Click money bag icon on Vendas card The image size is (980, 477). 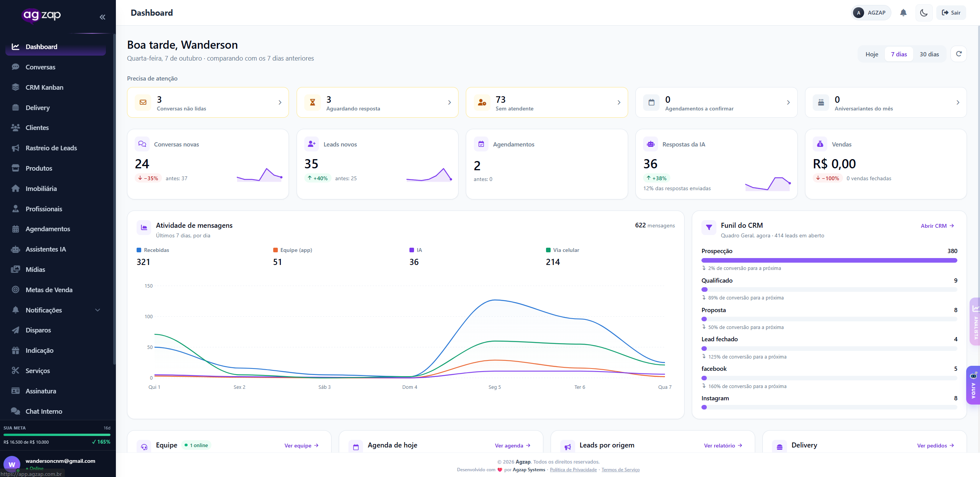[820, 144]
